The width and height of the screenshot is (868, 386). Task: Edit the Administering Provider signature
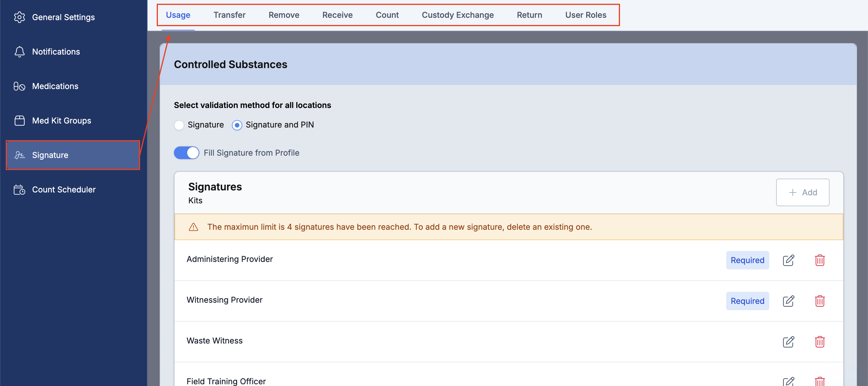tap(788, 260)
